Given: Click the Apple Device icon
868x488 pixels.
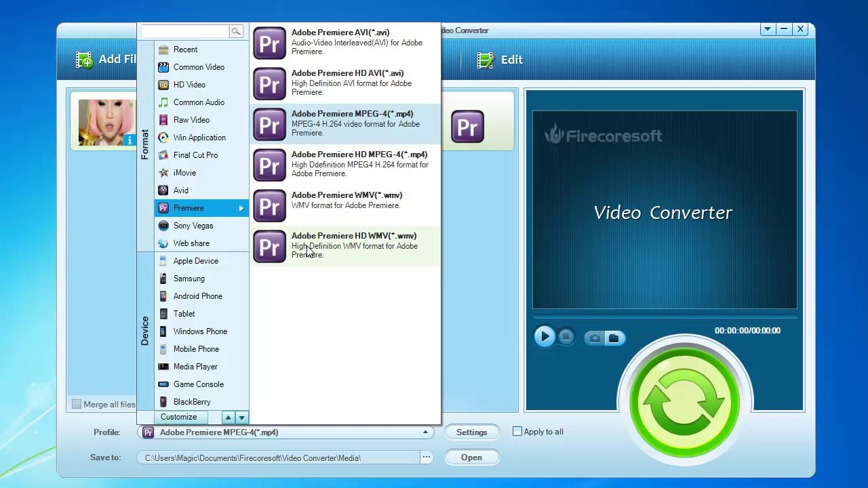Looking at the screenshot, I should pos(163,261).
